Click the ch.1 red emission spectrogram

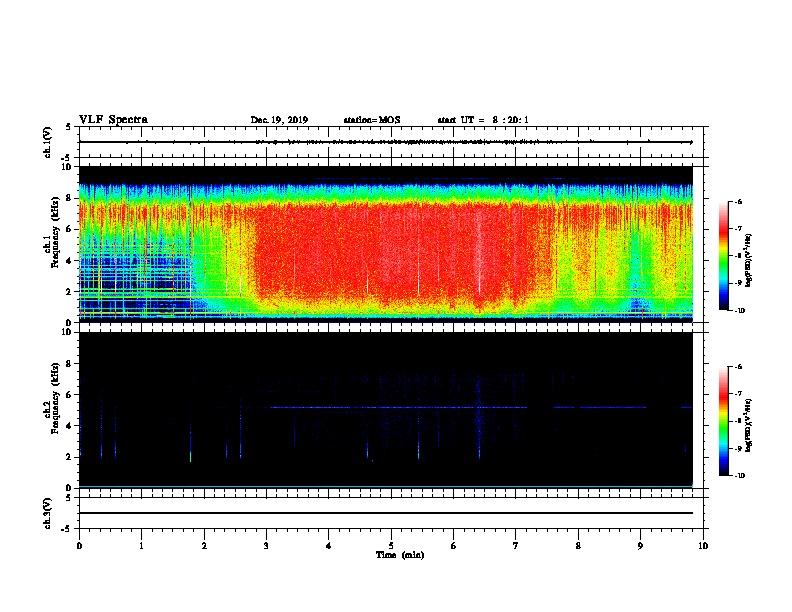tap(386, 244)
